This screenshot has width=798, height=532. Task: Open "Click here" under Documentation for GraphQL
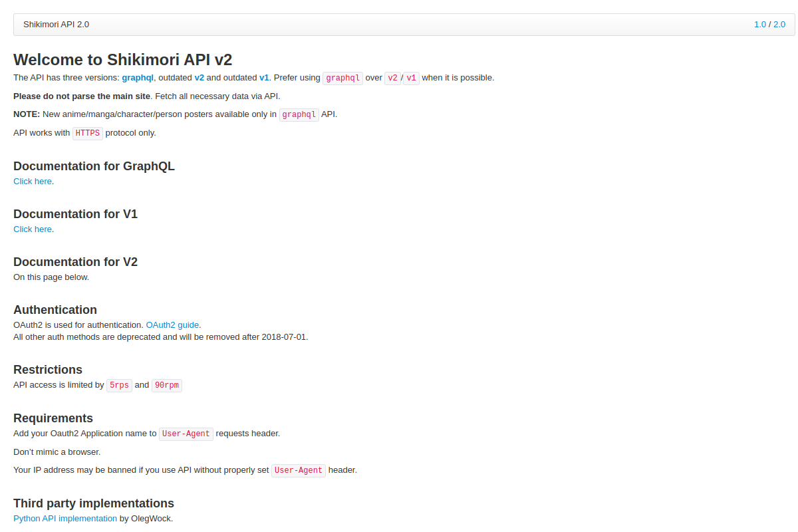33,181
